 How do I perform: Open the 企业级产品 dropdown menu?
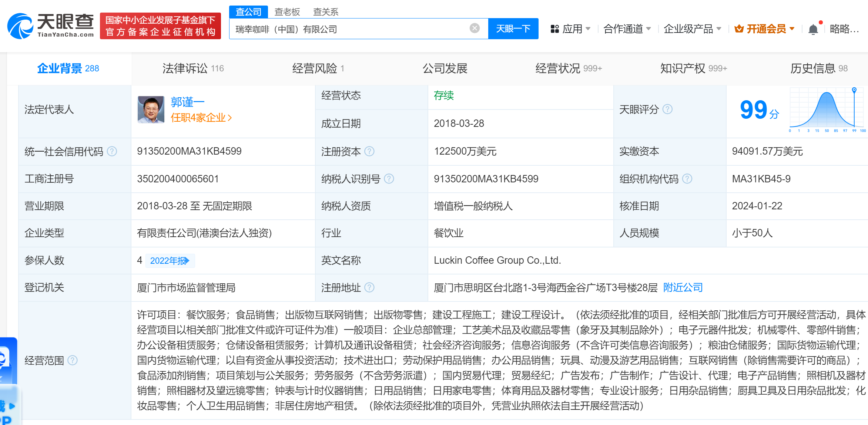click(x=692, y=29)
